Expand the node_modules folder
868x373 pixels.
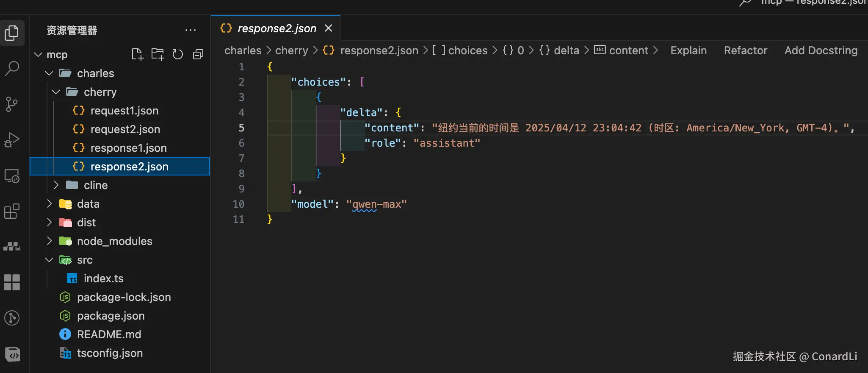[x=49, y=241]
